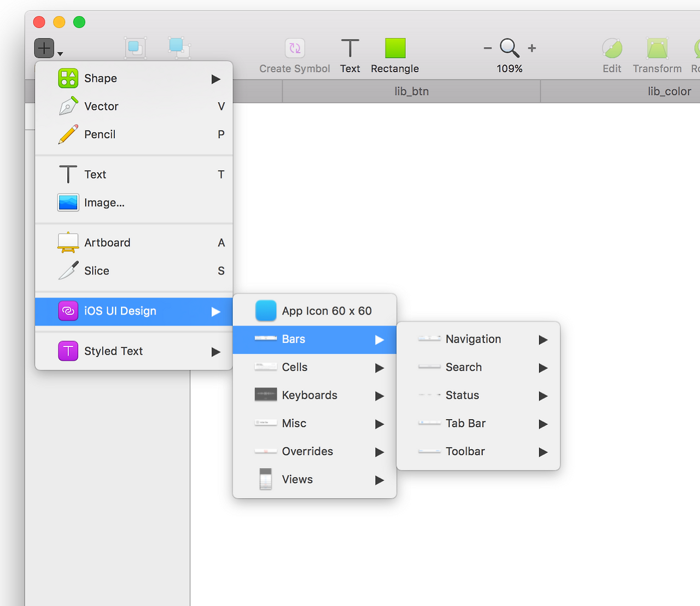Expand the Styled Text submenu arrow

216,352
